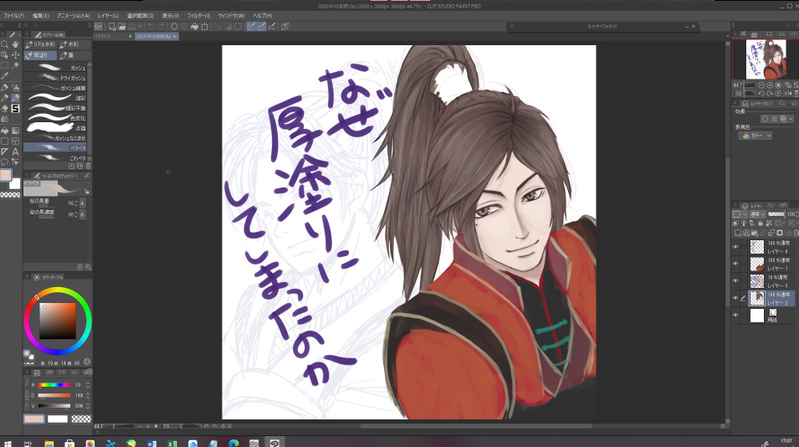Select the リアル水彩 sub tool group
799x447 pixels.
point(41,44)
